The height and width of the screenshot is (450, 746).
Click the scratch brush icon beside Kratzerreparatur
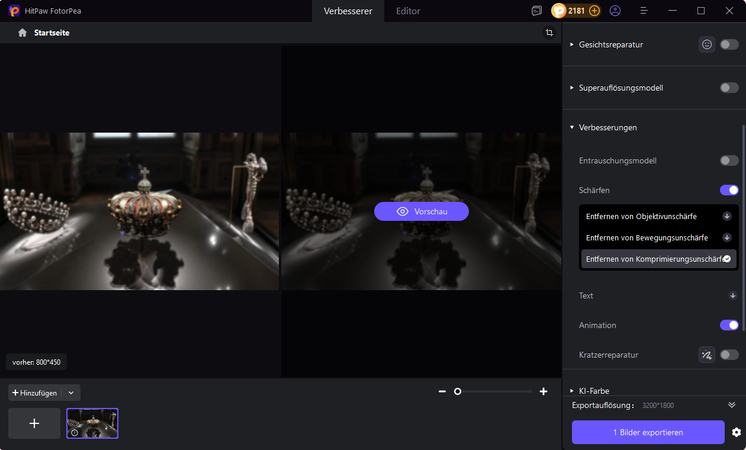(707, 354)
